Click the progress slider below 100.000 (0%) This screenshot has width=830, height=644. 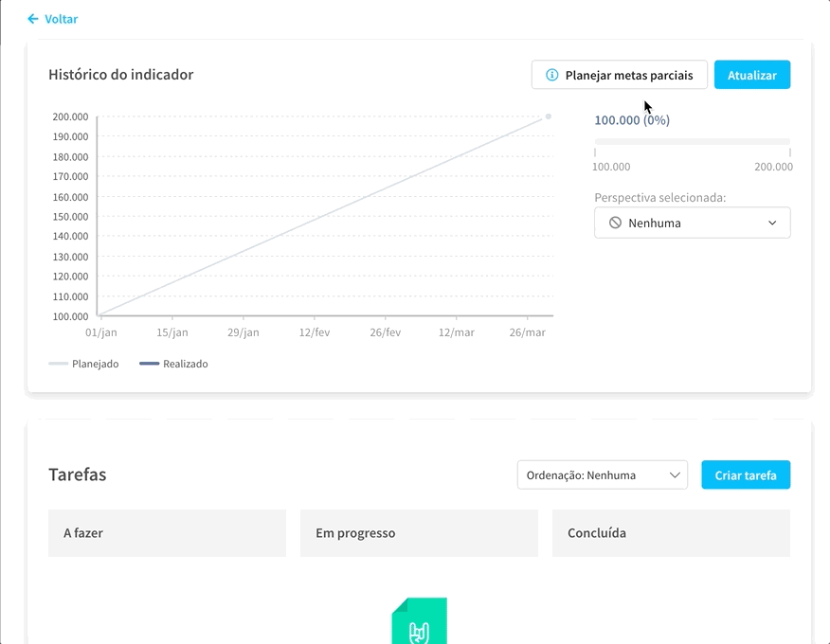tap(692, 141)
